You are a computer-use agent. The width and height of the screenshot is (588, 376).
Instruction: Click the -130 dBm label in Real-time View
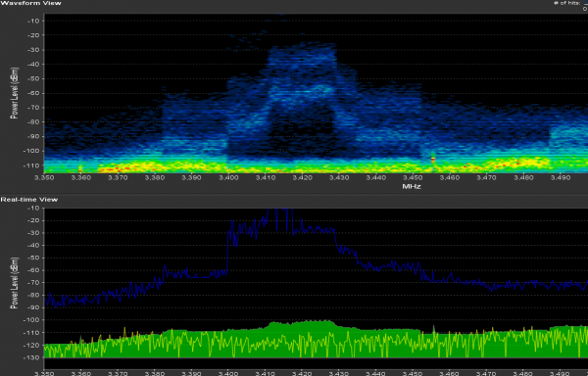click(31, 357)
